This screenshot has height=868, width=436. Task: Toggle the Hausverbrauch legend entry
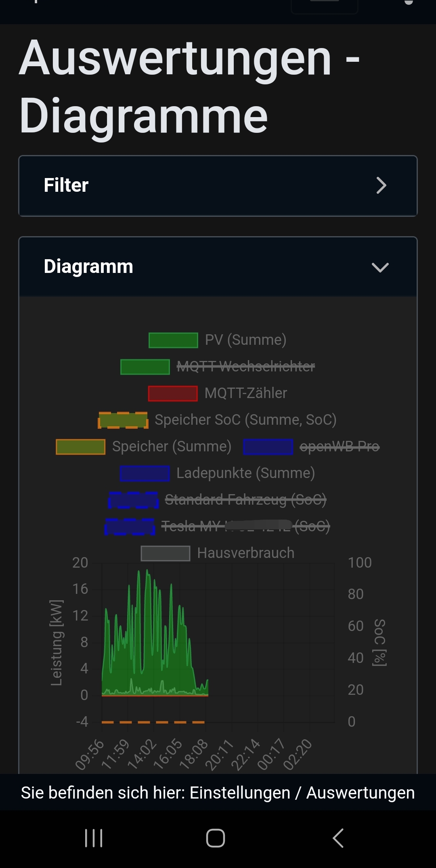[245, 553]
